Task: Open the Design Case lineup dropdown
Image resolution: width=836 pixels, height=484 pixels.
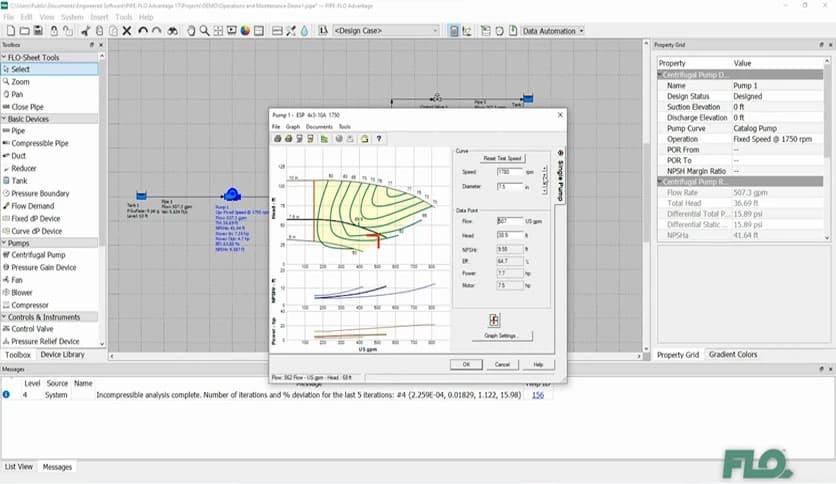Action: [435, 31]
